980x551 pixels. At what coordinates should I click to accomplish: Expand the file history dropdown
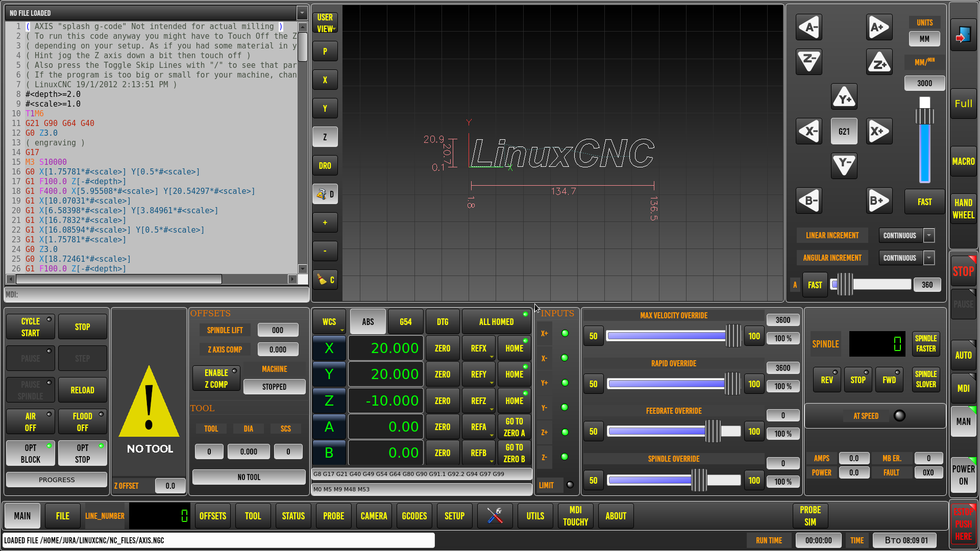pos(302,13)
